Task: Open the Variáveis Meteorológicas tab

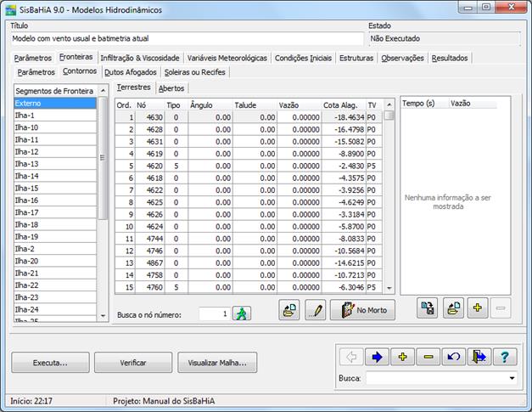Action: coord(227,58)
